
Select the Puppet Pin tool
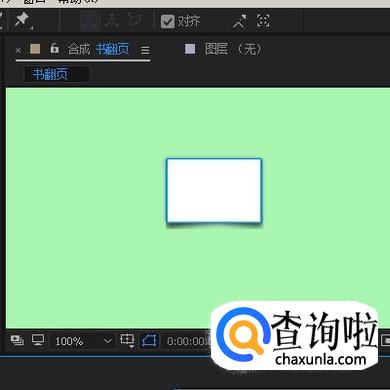point(22,20)
